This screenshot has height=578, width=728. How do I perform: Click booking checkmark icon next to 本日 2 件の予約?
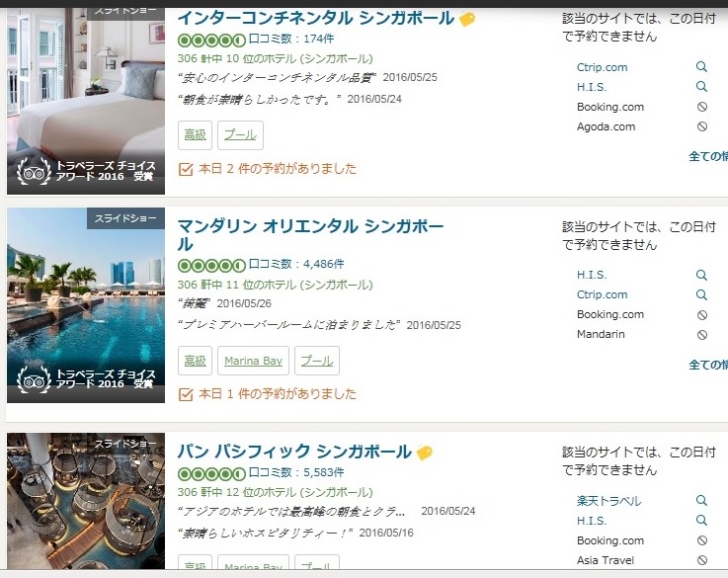coord(186,169)
